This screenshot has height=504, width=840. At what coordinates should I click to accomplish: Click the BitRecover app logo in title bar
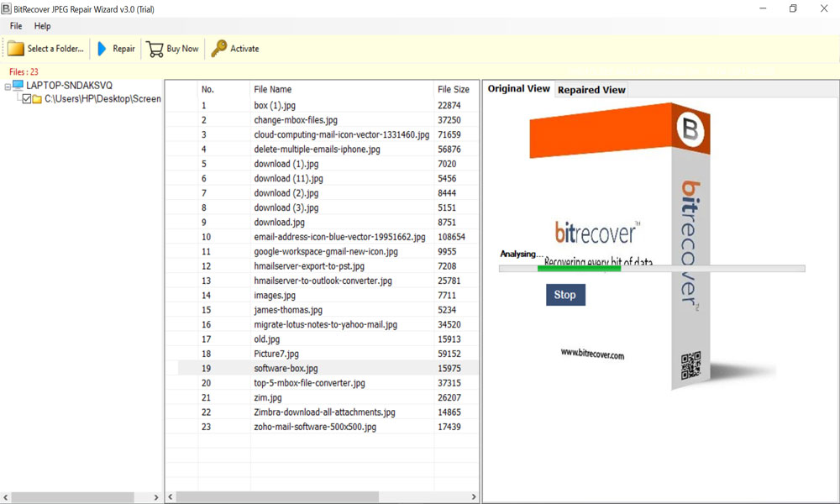(6, 9)
